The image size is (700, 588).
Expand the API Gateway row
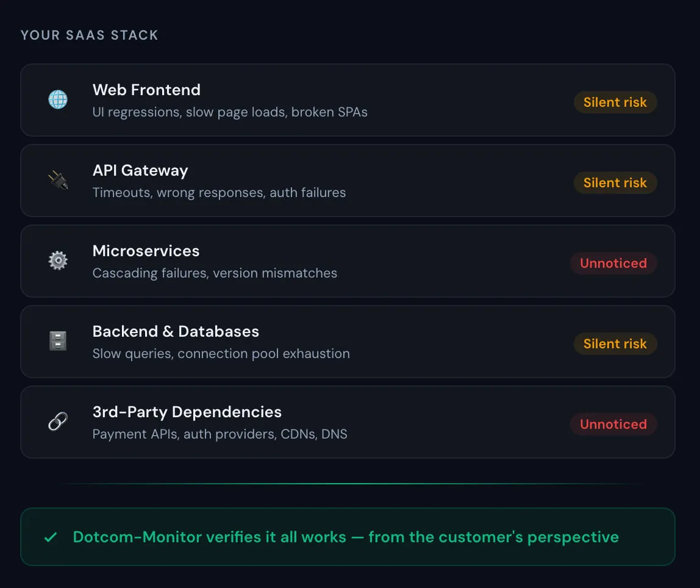(348, 181)
